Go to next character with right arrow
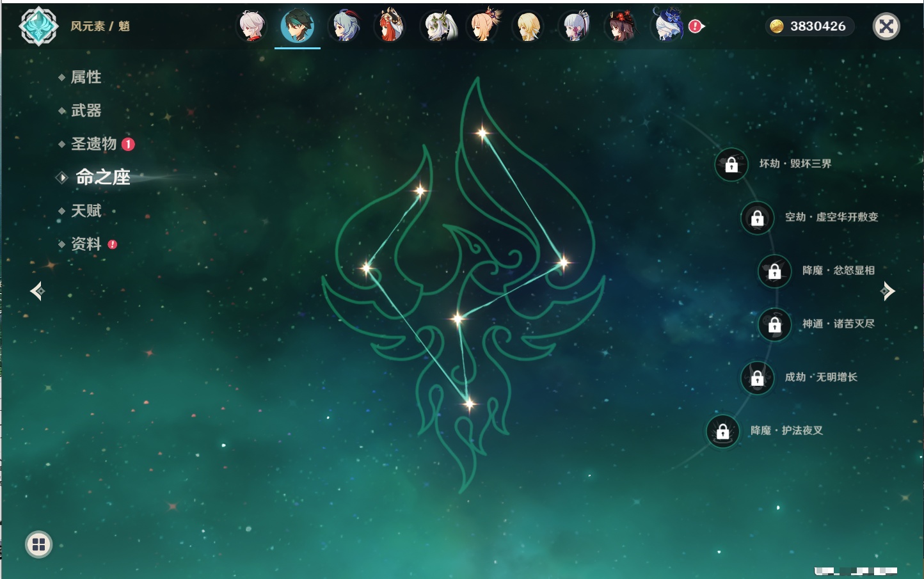 [x=888, y=291]
